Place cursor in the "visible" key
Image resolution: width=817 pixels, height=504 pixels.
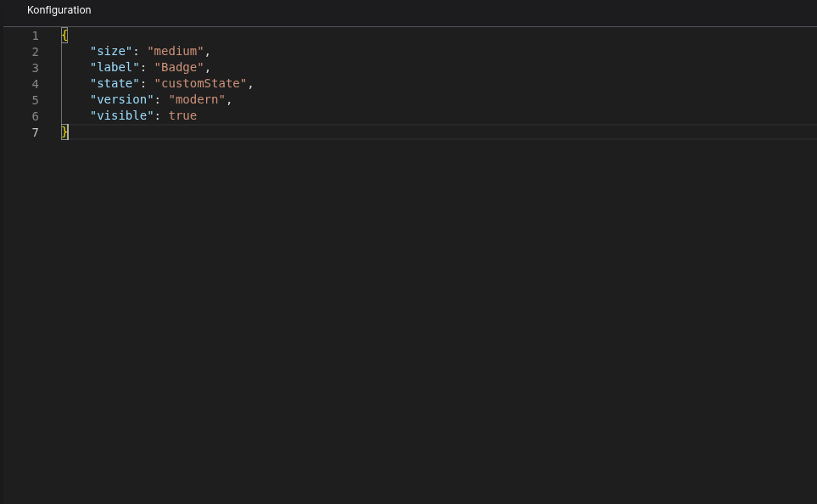coord(122,116)
